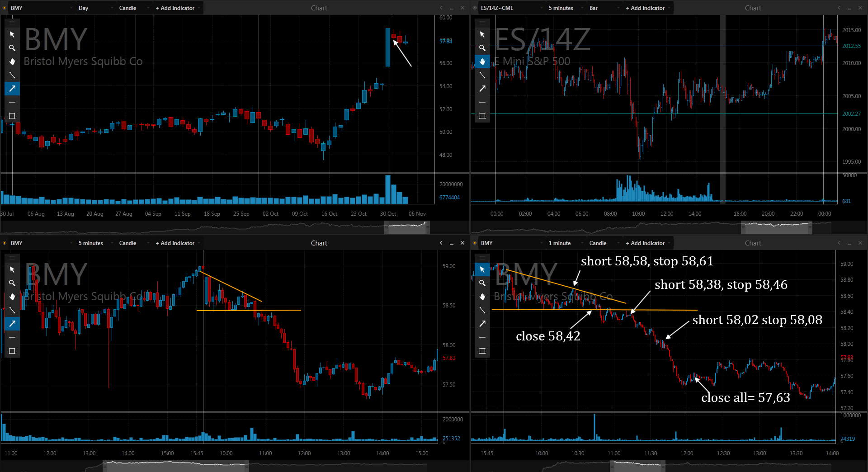
Task: Click the navigator thumb below ES/14Z chart
Action: point(777,227)
